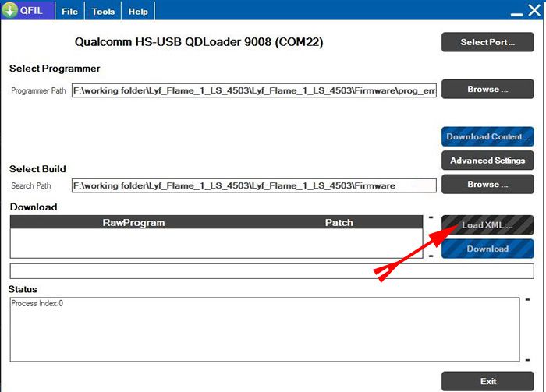
Task: Open the Help menu
Action: 138,12
